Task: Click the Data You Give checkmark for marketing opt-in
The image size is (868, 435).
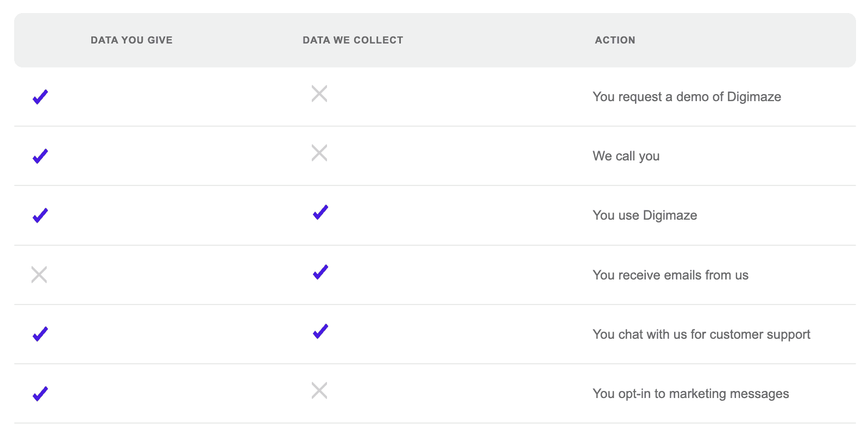Action: click(40, 394)
